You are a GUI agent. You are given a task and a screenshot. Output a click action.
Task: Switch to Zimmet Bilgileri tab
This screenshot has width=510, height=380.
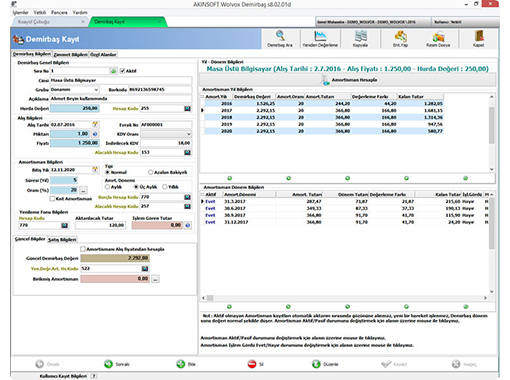point(71,54)
